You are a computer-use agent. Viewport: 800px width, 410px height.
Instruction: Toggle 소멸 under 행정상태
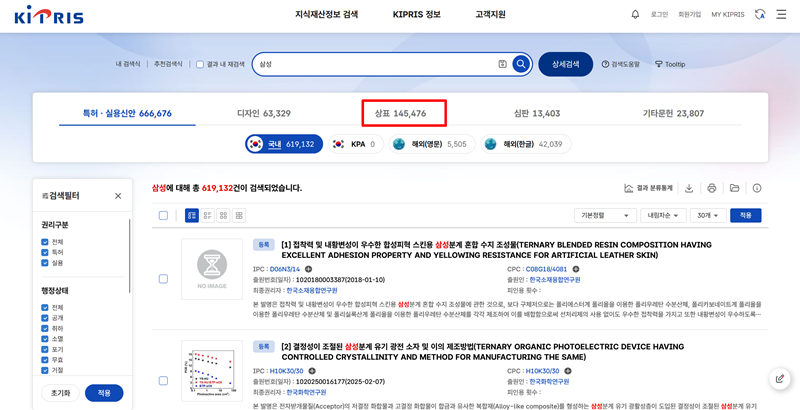[x=45, y=339]
